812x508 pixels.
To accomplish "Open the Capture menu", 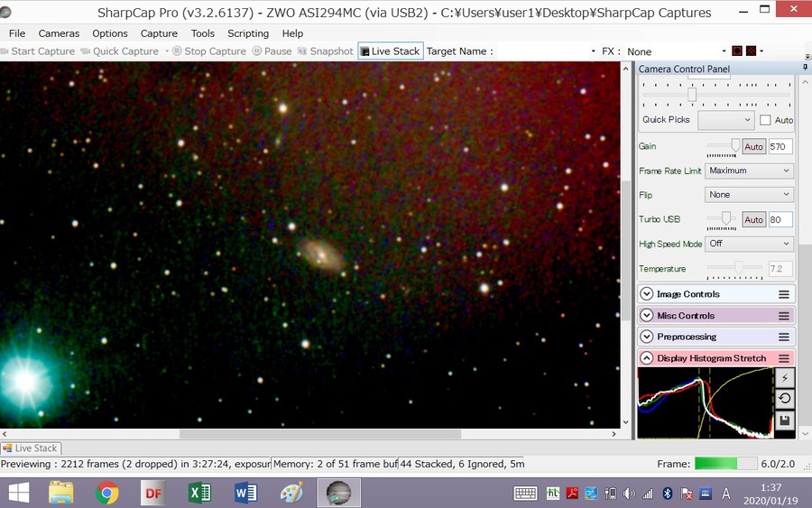I will coord(159,33).
